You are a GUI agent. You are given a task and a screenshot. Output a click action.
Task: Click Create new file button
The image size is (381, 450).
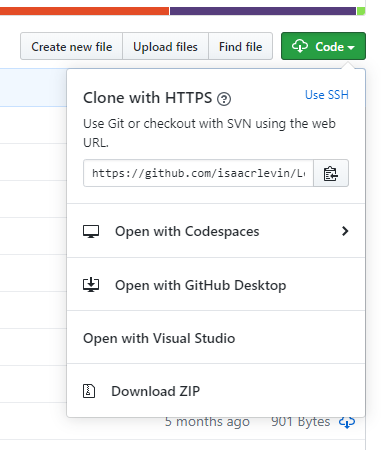[72, 46]
